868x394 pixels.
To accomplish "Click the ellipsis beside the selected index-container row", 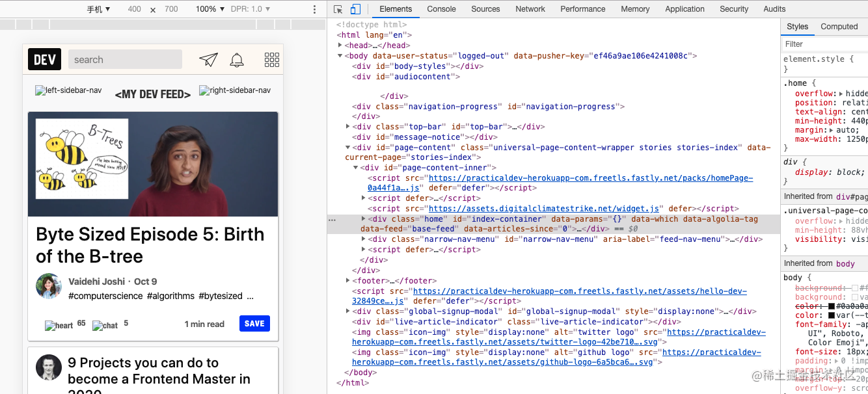I will click(x=332, y=220).
